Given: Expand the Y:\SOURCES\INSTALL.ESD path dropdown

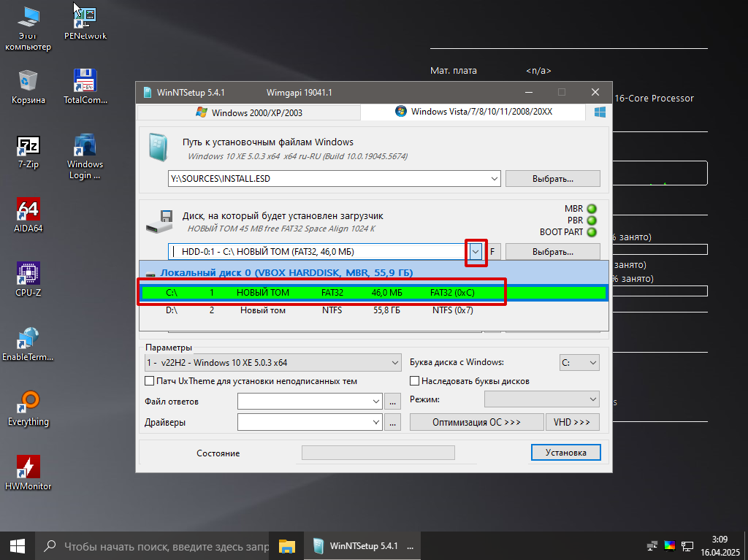Looking at the screenshot, I should point(495,179).
